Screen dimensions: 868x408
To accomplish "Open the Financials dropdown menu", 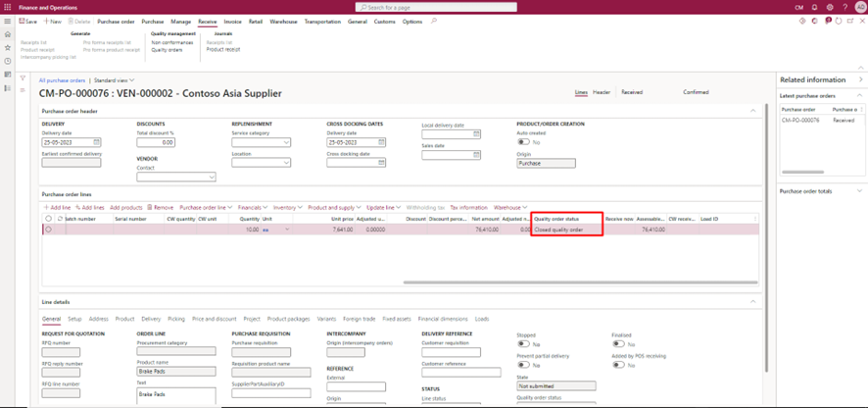I will (253, 208).
